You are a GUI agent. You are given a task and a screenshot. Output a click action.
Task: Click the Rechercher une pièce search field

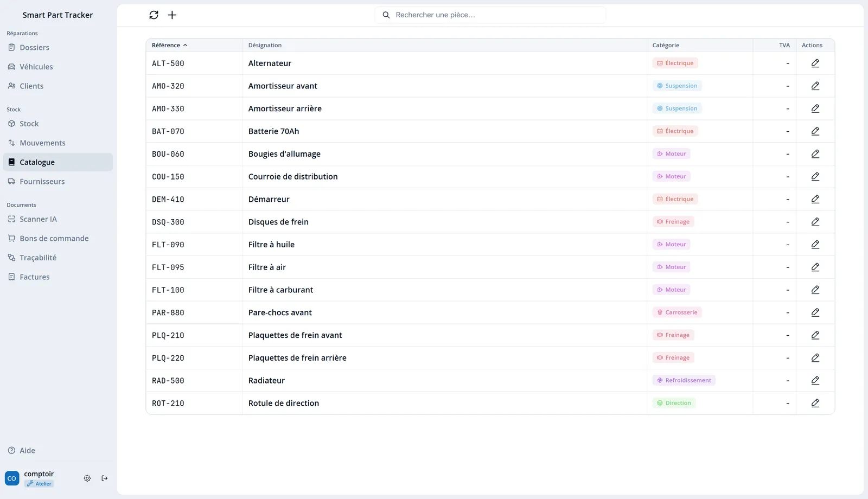point(490,15)
